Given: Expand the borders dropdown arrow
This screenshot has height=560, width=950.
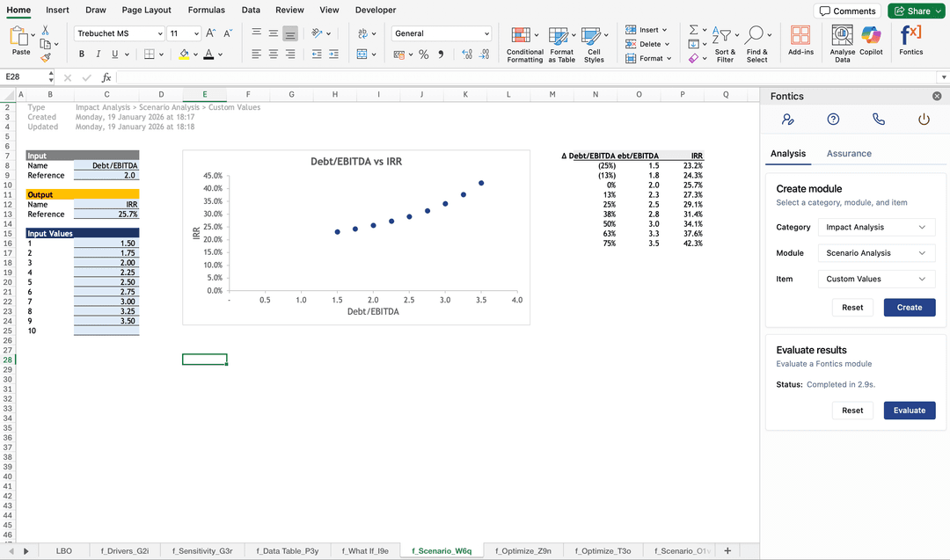Looking at the screenshot, I should coord(161,55).
